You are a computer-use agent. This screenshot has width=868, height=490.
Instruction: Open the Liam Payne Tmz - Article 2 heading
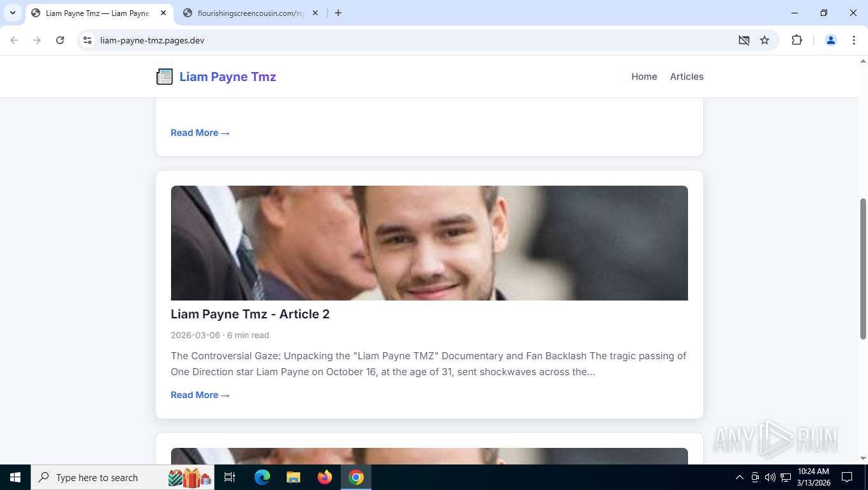[x=250, y=314]
